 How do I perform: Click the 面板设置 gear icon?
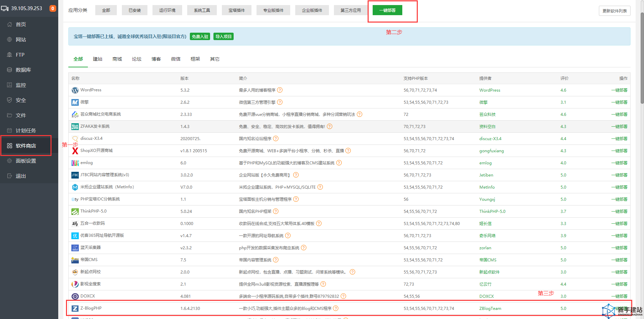click(x=9, y=161)
